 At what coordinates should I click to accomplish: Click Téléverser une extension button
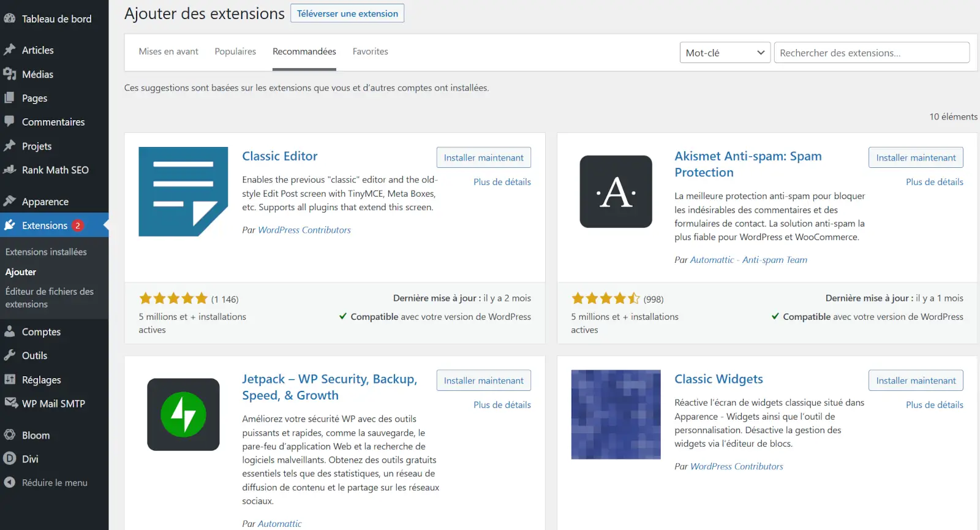(347, 13)
